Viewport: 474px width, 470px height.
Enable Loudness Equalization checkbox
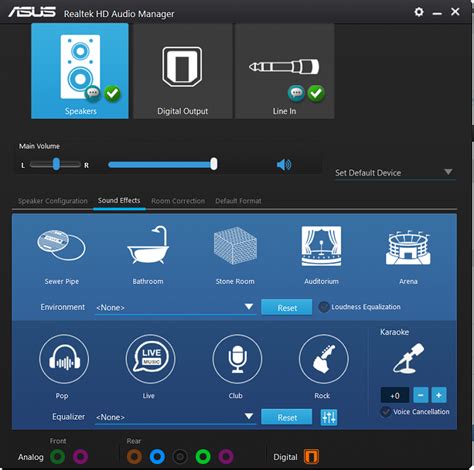coord(324,307)
